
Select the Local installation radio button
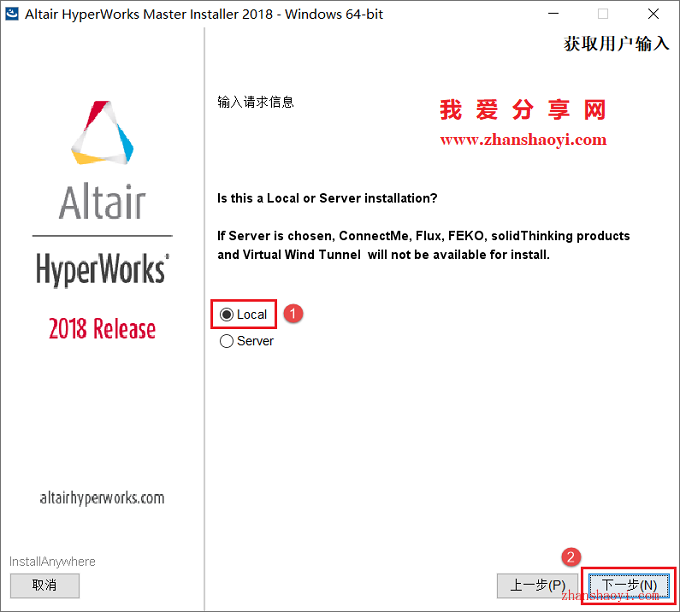point(226,314)
